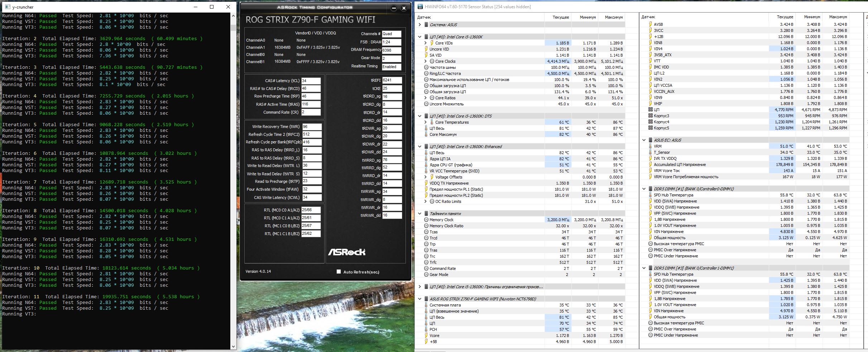Collapse the DDR5 DIMM [#1] sensor group
868x352 pixels.
644,189
